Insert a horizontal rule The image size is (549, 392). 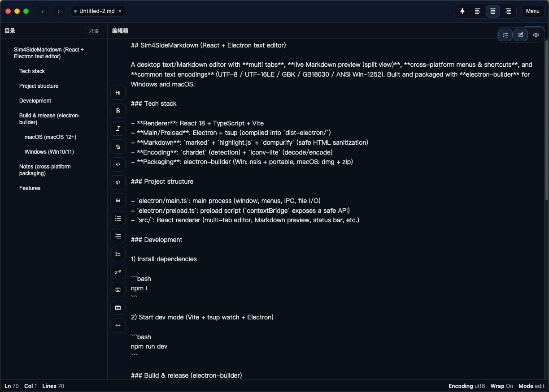(118, 326)
